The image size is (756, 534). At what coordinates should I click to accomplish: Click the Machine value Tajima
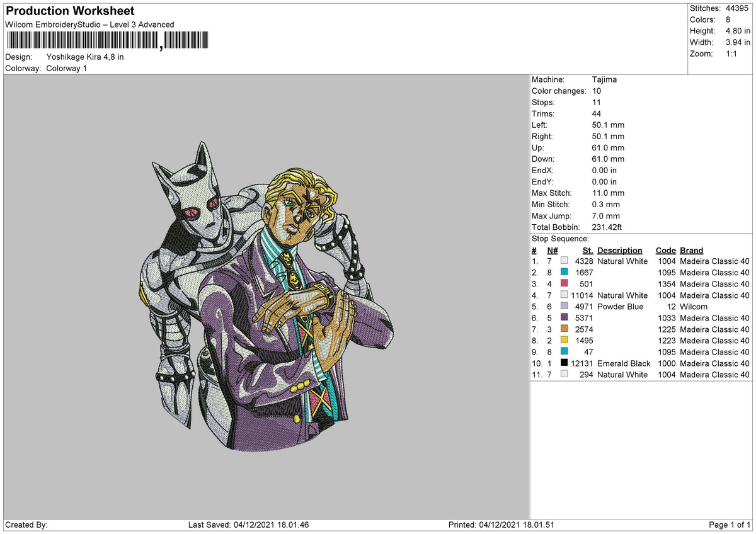pos(604,80)
